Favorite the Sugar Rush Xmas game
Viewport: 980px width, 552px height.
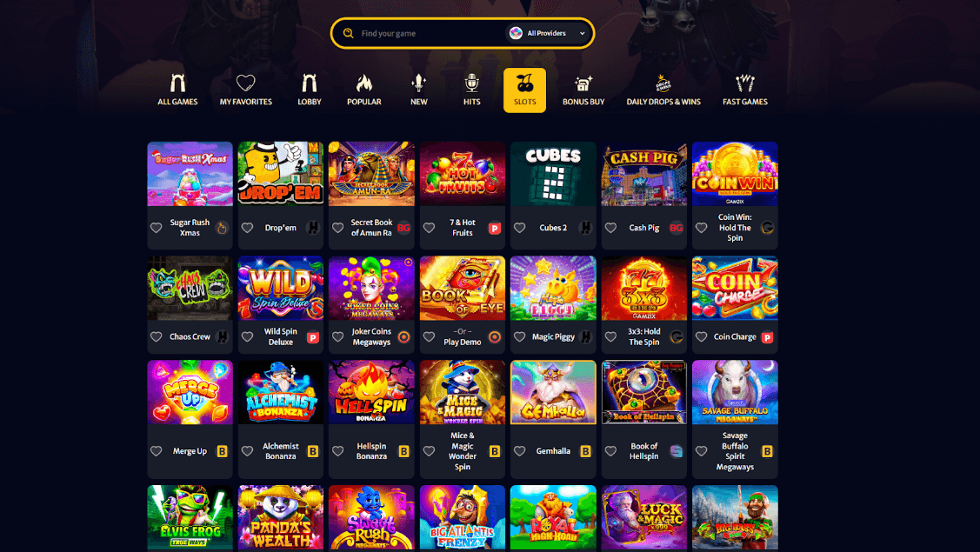(157, 228)
